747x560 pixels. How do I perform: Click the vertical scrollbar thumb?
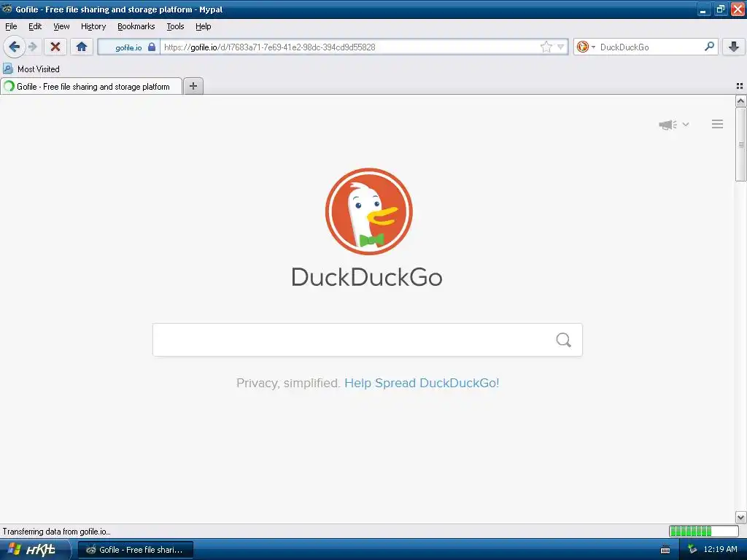(x=740, y=144)
